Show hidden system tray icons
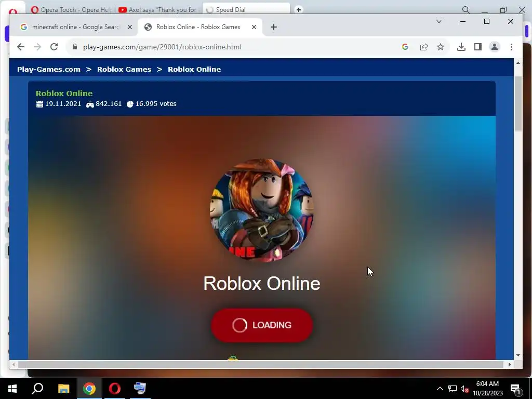Viewport: 532px width, 399px height. tap(440, 389)
